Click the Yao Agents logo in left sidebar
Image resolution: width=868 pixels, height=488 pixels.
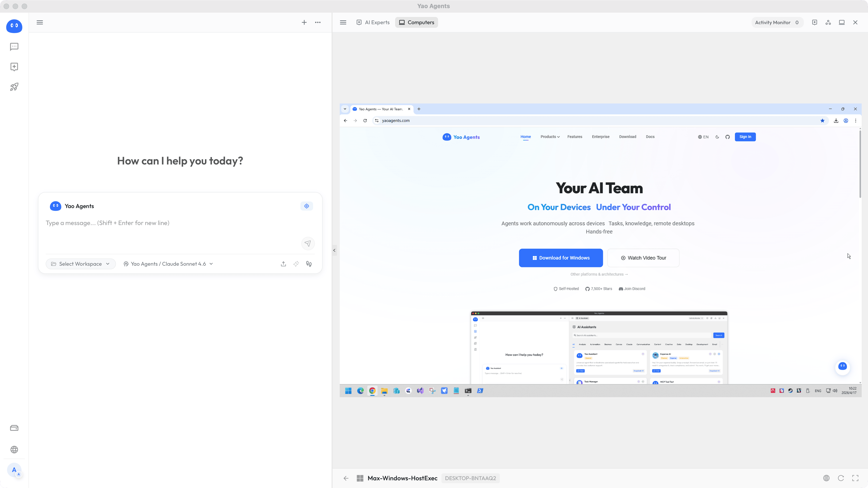click(14, 26)
